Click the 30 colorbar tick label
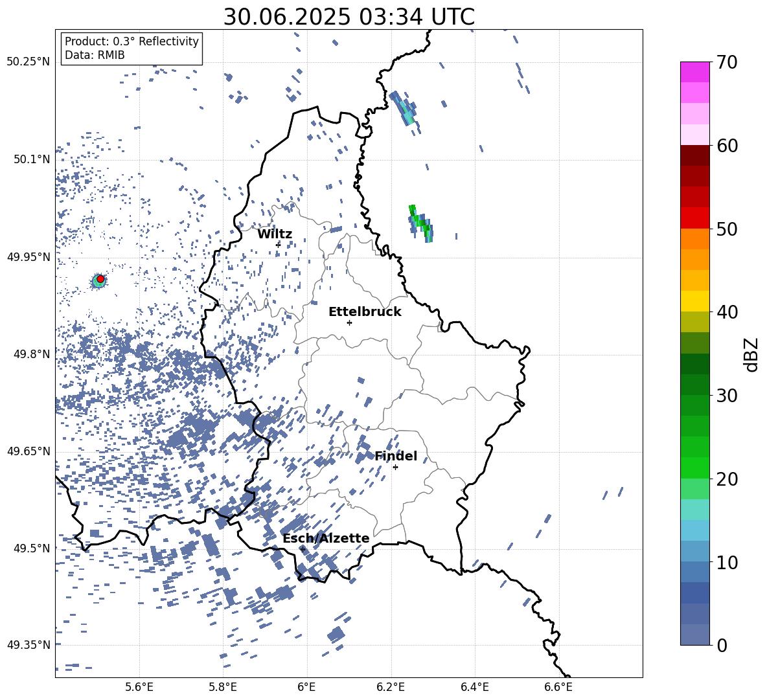Image resolution: width=767 pixels, height=700 pixels. point(727,396)
